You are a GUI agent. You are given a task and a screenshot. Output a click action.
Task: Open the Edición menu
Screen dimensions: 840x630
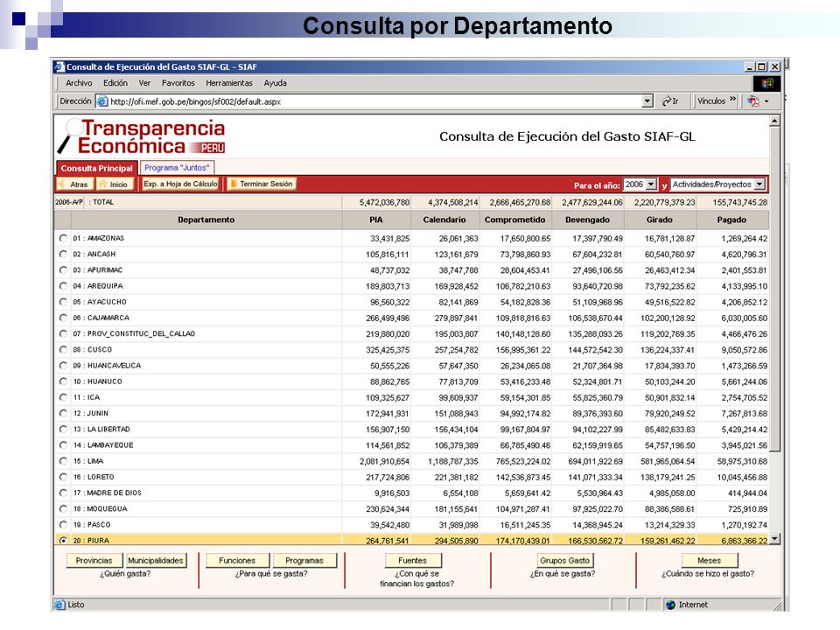pos(115,83)
